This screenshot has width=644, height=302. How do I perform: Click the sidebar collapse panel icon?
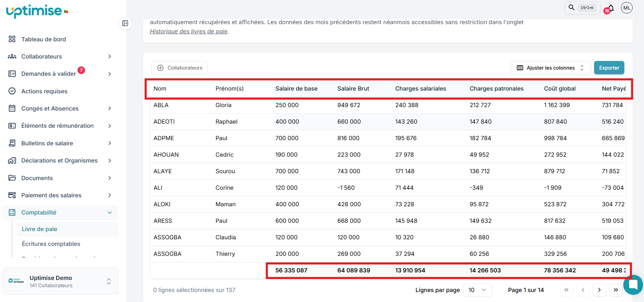coord(125,23)
